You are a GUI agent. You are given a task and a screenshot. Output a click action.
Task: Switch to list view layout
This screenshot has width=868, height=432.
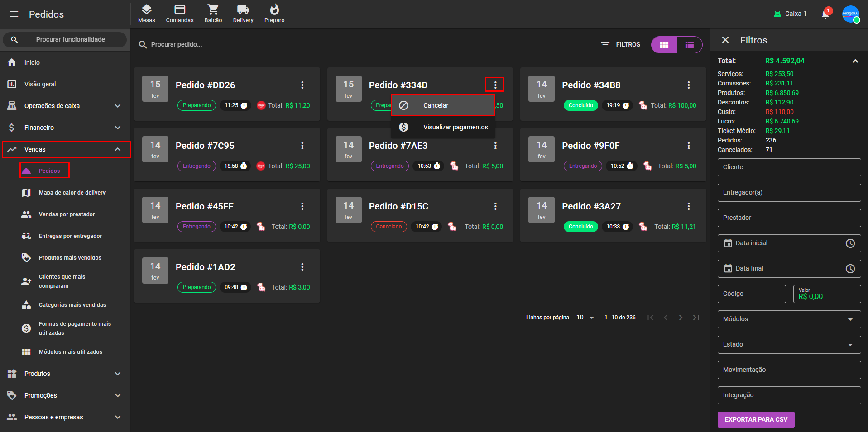point(689,45)
